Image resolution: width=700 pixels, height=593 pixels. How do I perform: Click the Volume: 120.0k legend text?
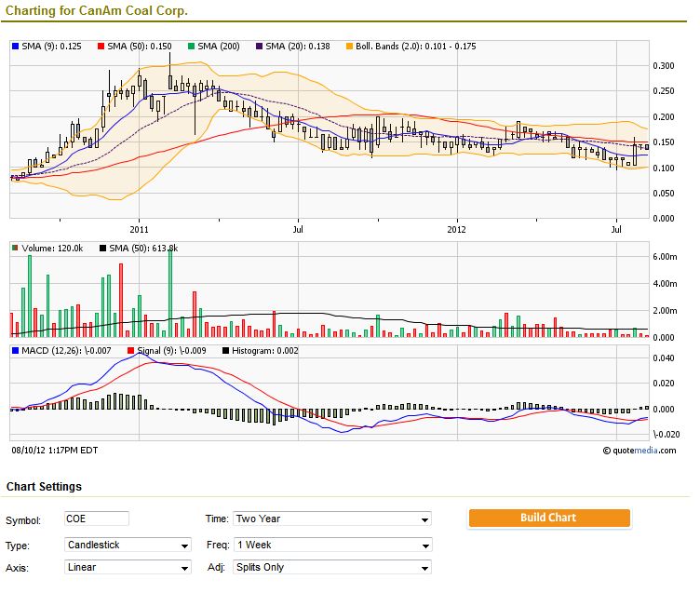point(52,248)
